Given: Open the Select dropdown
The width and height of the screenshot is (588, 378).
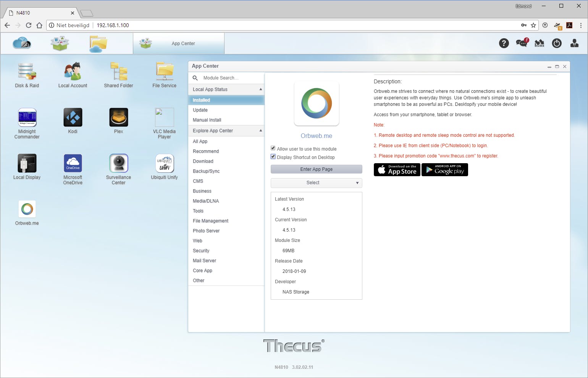Looking at the screenshot, I should pyautogui.click(x=316, y=183).
